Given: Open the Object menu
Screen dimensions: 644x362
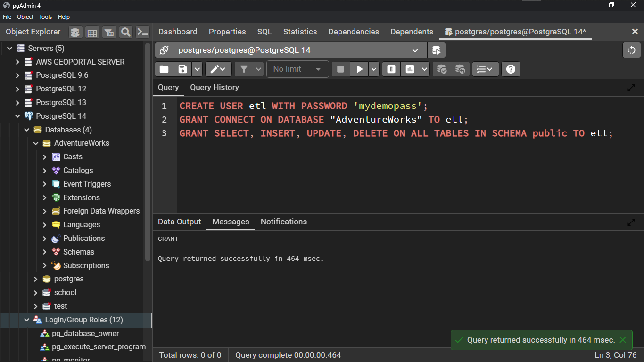Looking at the screenshot, I should tap(25, 16).
